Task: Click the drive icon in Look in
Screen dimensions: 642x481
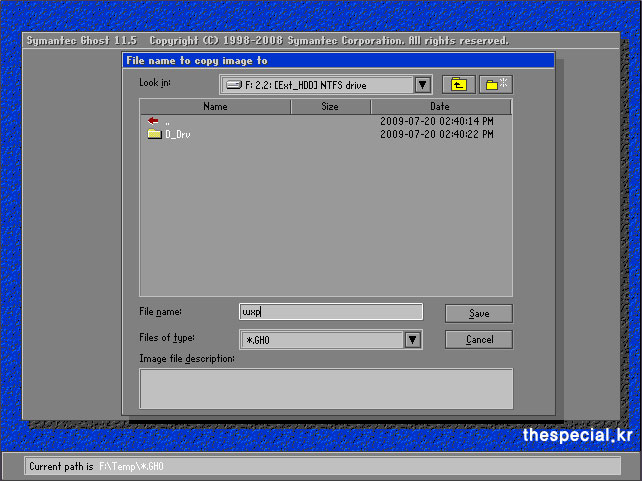Action: 234,85
